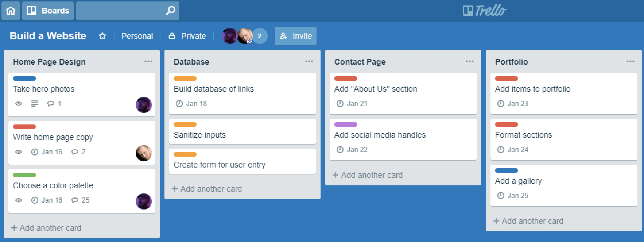Open the member avatar on the Write home page copy card

(144, 153)
